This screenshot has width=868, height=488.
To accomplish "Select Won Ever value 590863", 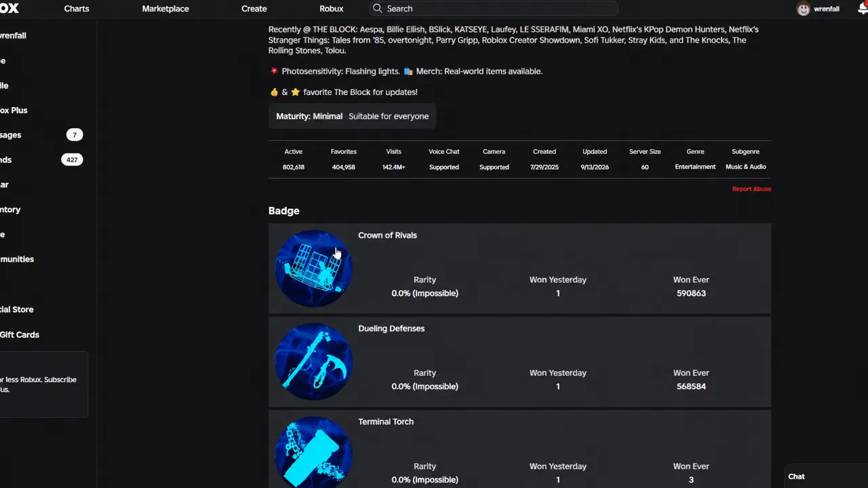I will pos(691,293).
